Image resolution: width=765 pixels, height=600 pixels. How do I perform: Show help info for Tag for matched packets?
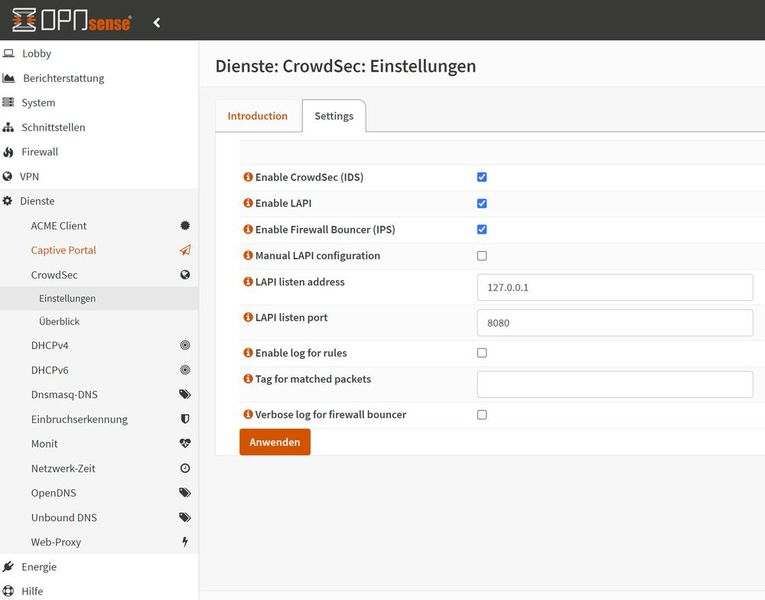click(248, 379)
